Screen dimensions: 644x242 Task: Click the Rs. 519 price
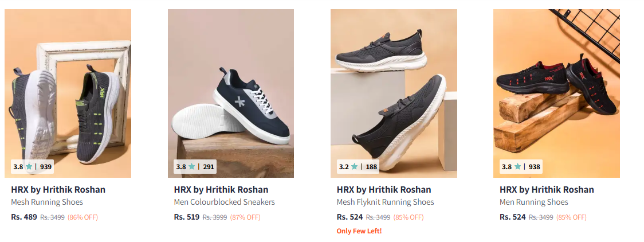(x=186, y=217)
